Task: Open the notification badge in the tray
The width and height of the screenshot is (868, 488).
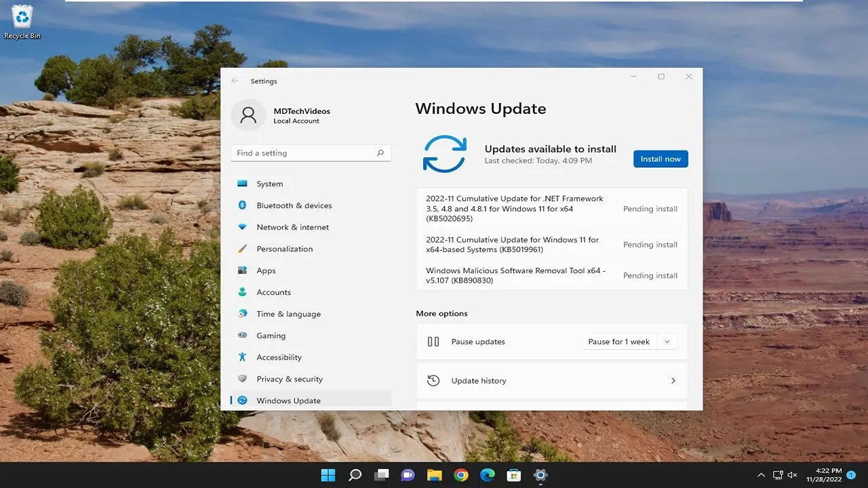Action: pos(851,475)
